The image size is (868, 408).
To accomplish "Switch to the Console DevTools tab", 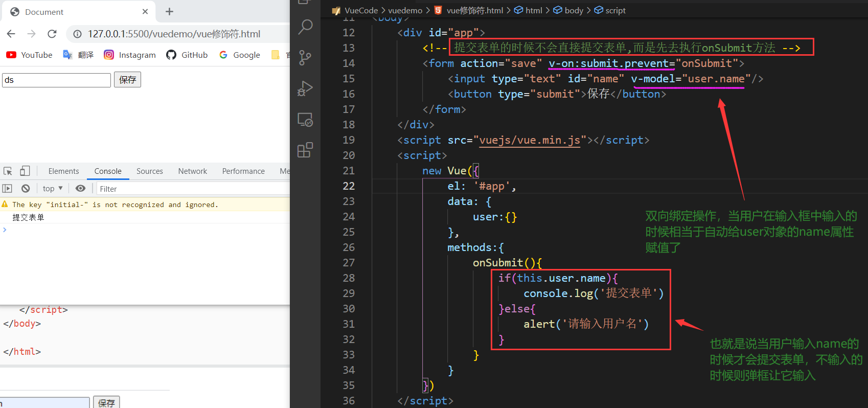I will 108,171.
